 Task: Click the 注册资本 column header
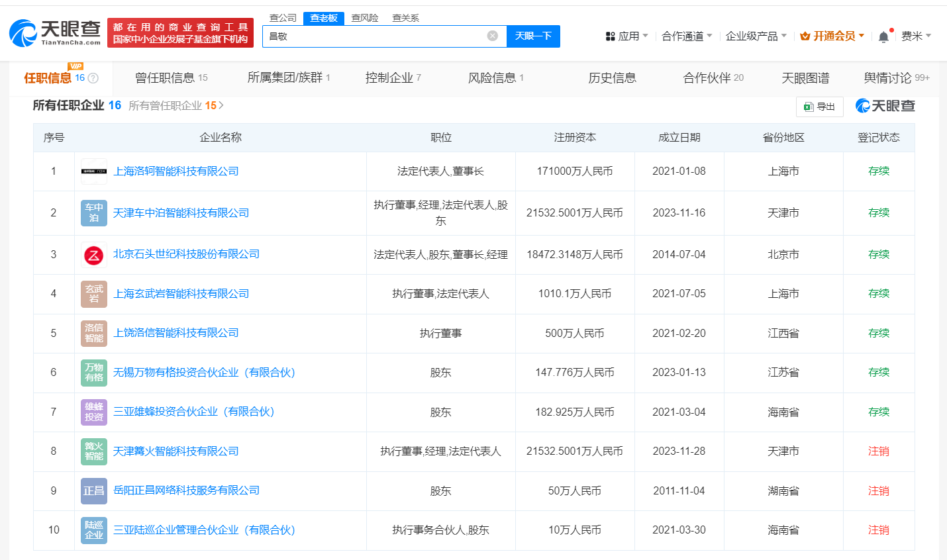[575, 138]
